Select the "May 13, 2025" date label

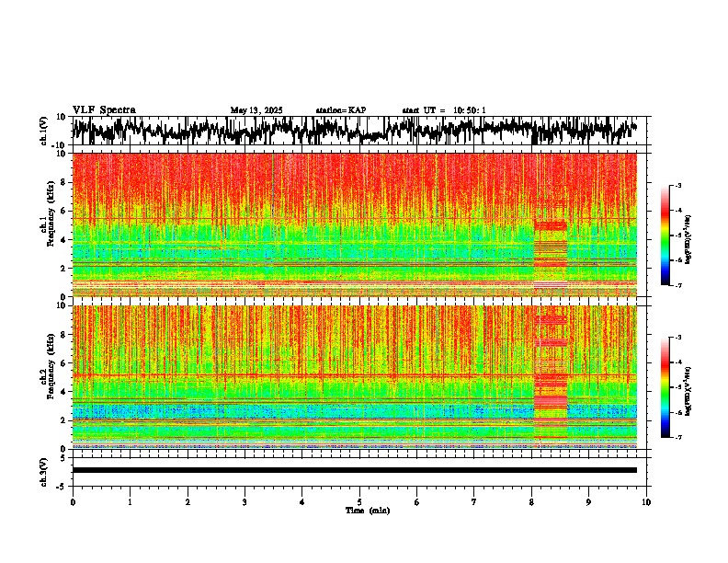pos(256,110)
